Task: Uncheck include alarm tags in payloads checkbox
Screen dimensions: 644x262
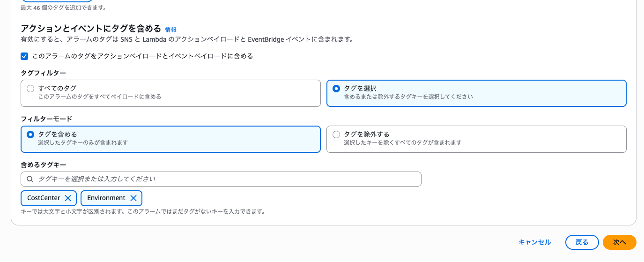Action: (x=24, y=56)
